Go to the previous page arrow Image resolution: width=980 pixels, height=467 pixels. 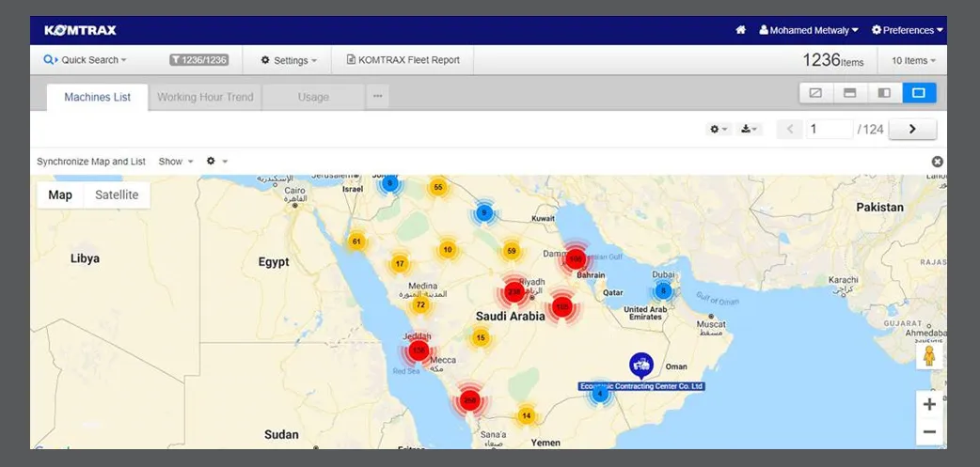pos(790,130)
